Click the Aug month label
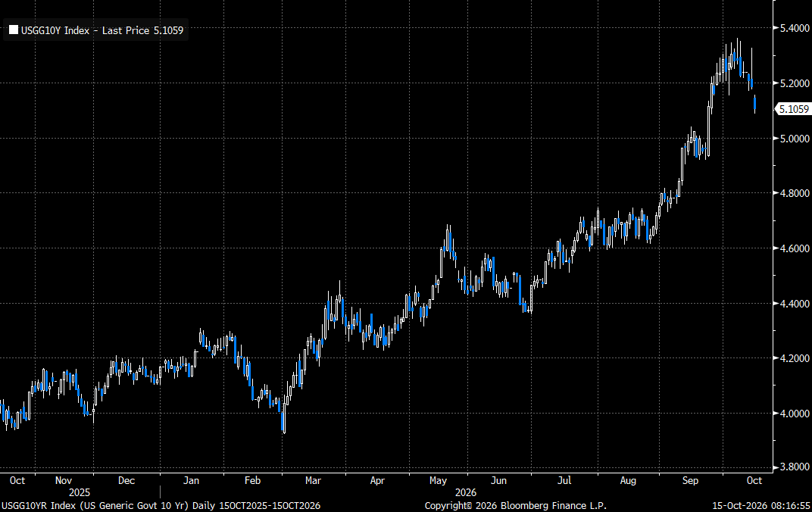The height and width of the screenshot is (512, 812). click(x=628, y=480)
